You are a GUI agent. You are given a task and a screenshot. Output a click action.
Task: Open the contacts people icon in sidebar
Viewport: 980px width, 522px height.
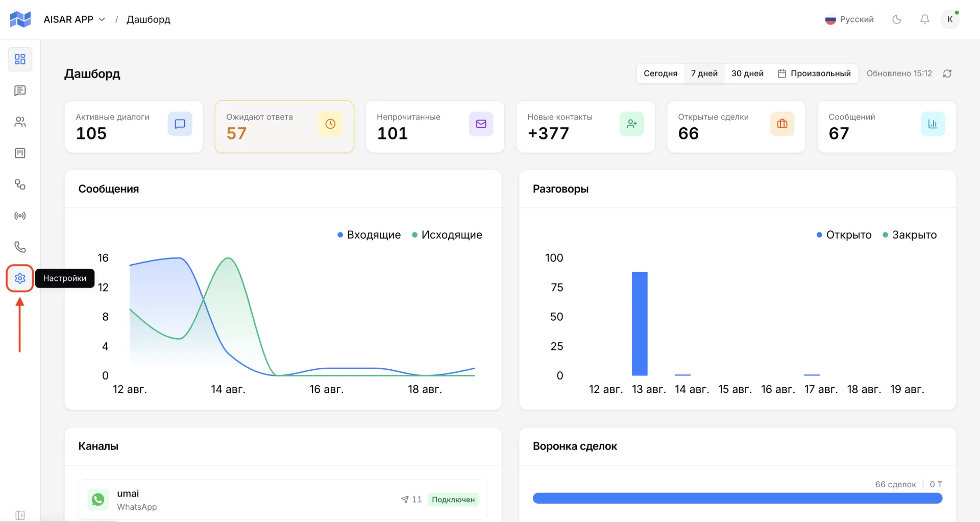[20, 122]
